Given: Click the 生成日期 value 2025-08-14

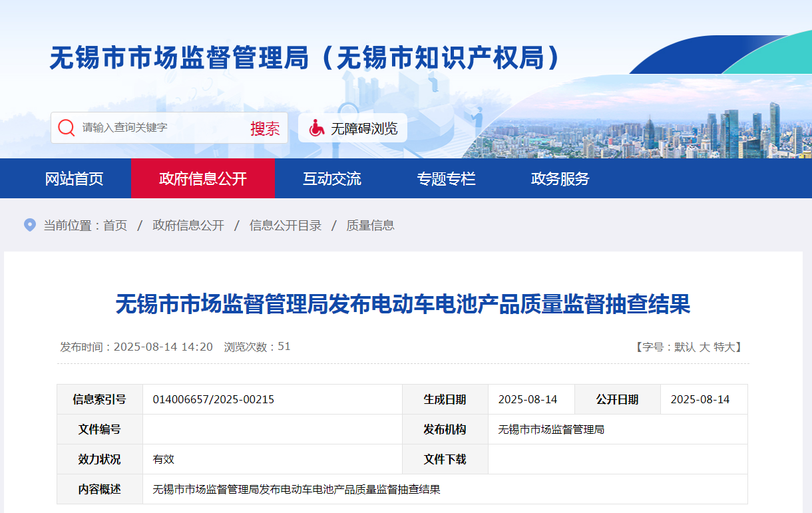Looking at the screenshot, I should coord(528,400).
